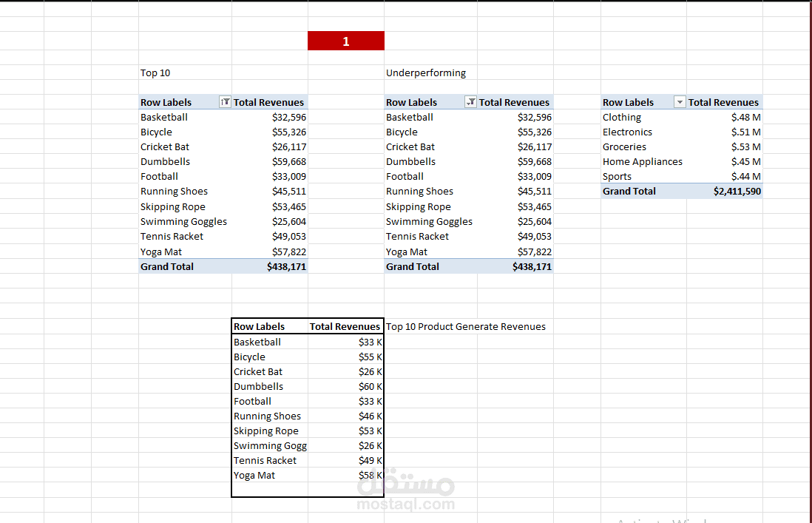
Task: Select Total Revenues header in category table
Action: [x=723, y=103]
